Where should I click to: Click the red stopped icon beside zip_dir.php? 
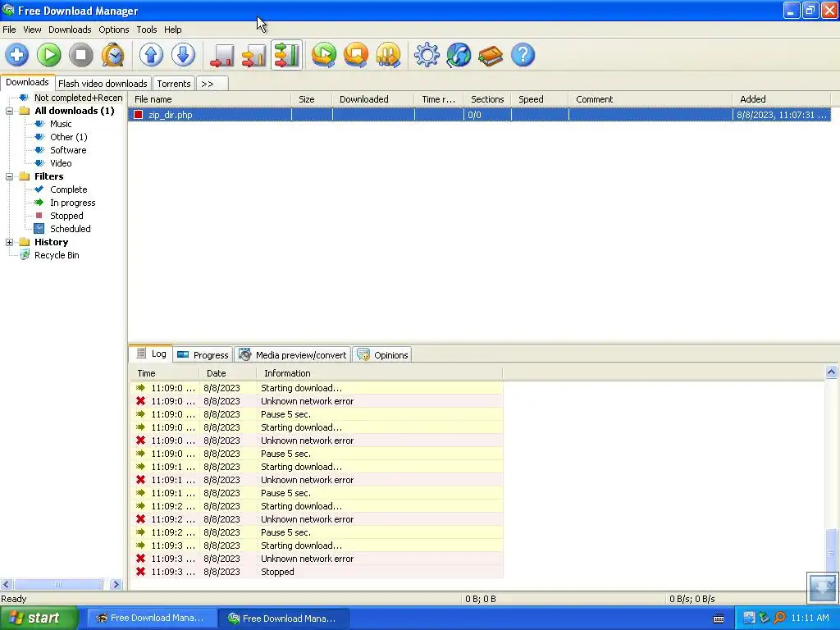(x=138, y=115)
